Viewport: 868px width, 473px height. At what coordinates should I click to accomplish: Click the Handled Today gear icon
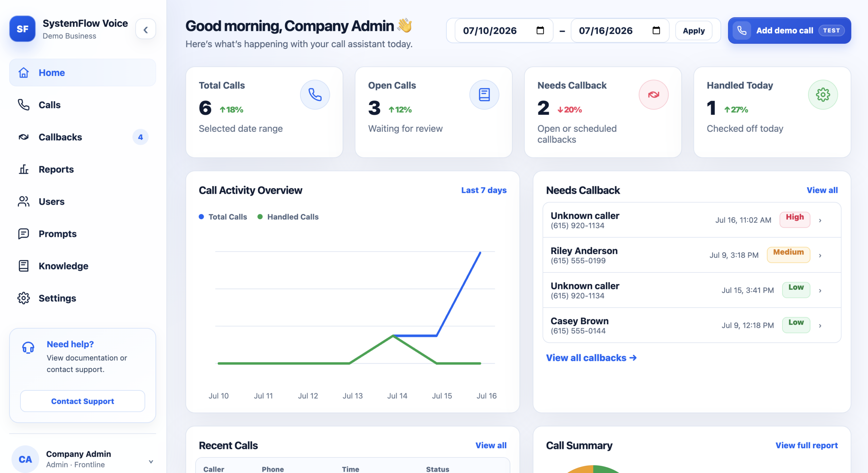point(823,95)
